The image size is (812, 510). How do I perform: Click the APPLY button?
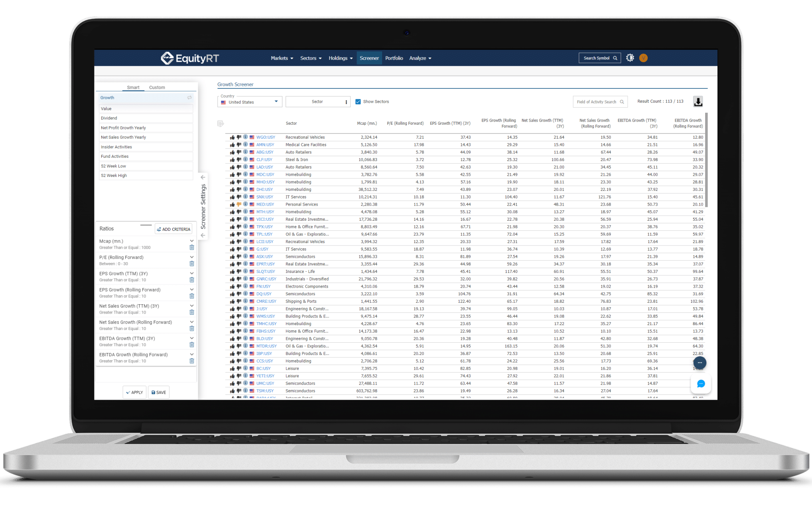click(134, 392)
